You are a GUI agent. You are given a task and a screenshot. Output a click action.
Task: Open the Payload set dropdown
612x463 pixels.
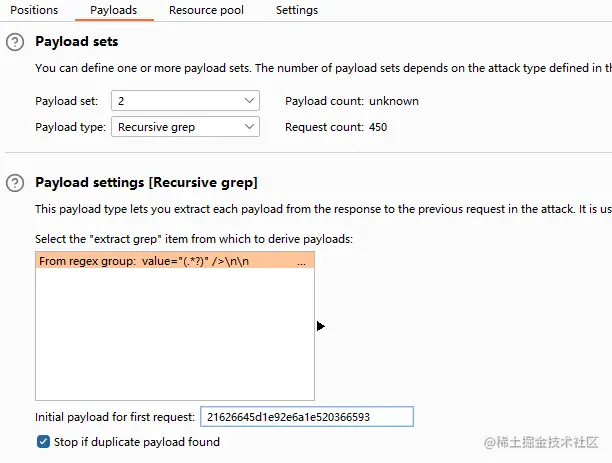pyautogui.click(x=185, y=101)
